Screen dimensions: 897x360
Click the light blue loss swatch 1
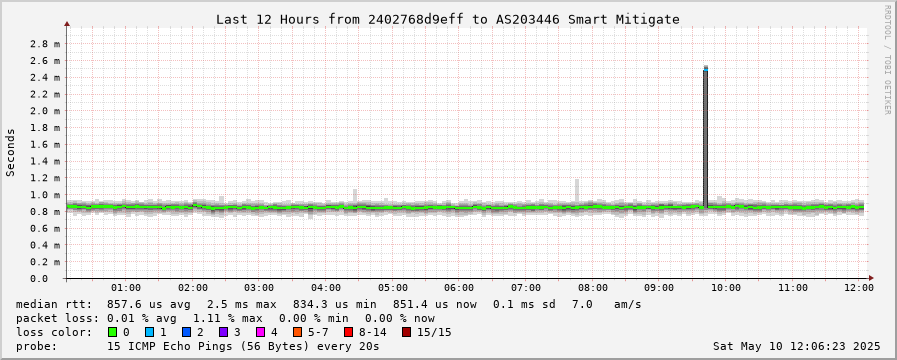[x=149, y=332]
